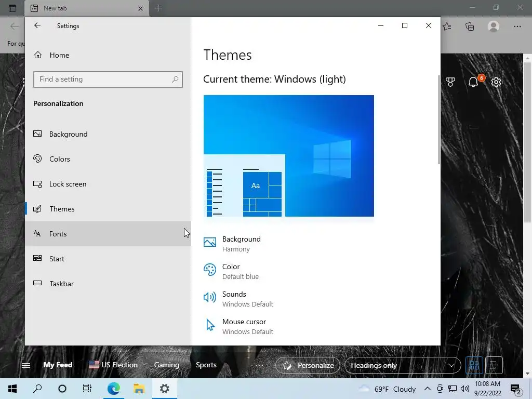Viewport: 532px width, 399px height.
Task: Open Edge favorites star icon
Action: point(447,26)
